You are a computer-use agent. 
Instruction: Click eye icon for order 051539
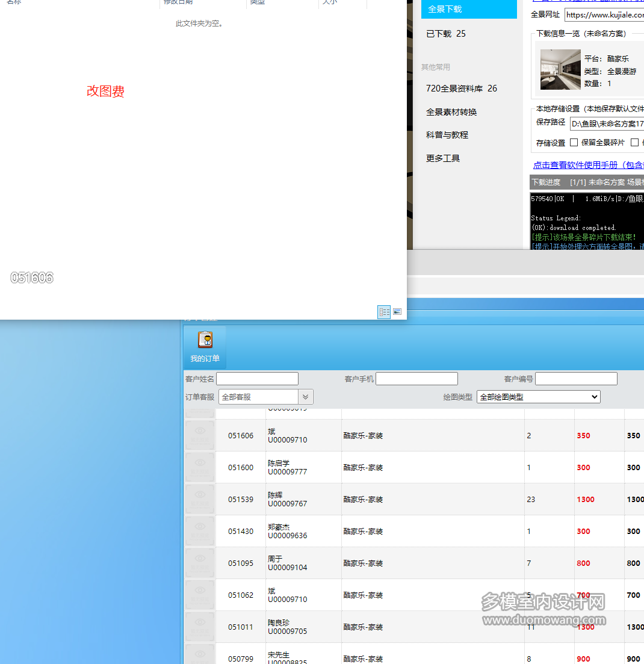click(x=200, y=499)
